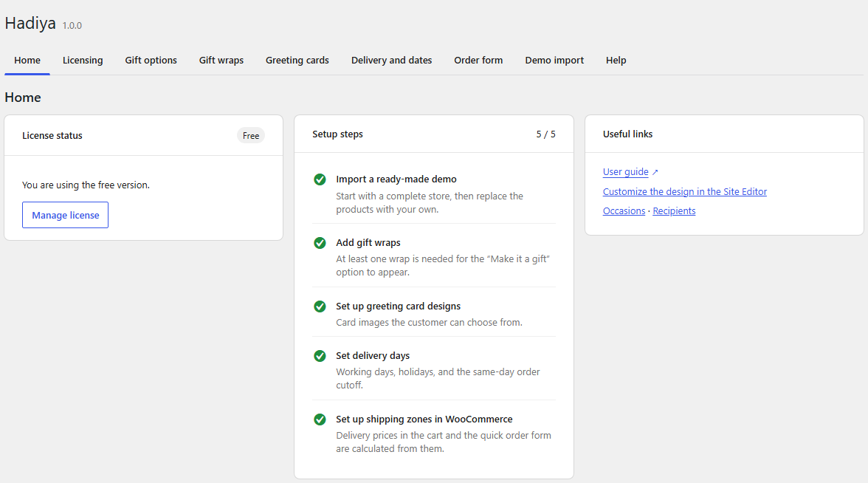Open the Greeting cards tab

[297, 61]
